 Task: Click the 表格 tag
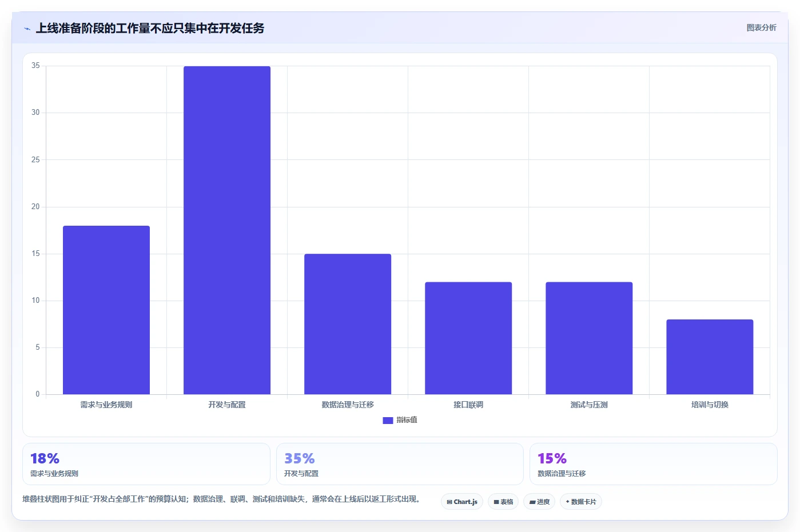pyautogui.click(x=503, y=502)
